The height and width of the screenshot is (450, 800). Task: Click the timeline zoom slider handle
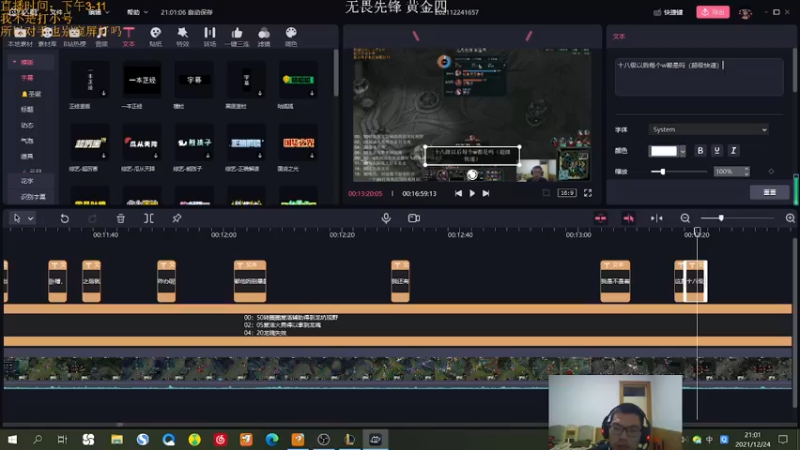[x=721, y=218]
